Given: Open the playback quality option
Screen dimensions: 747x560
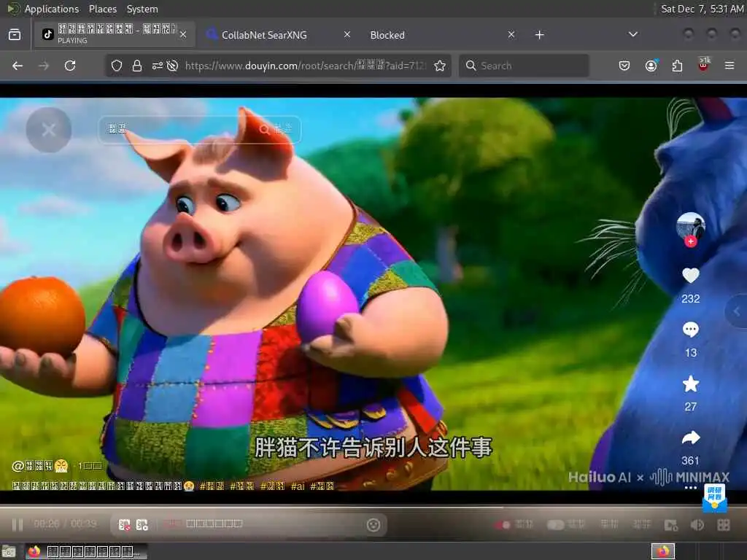Looking at the screenshot, I should pos(609,524).
